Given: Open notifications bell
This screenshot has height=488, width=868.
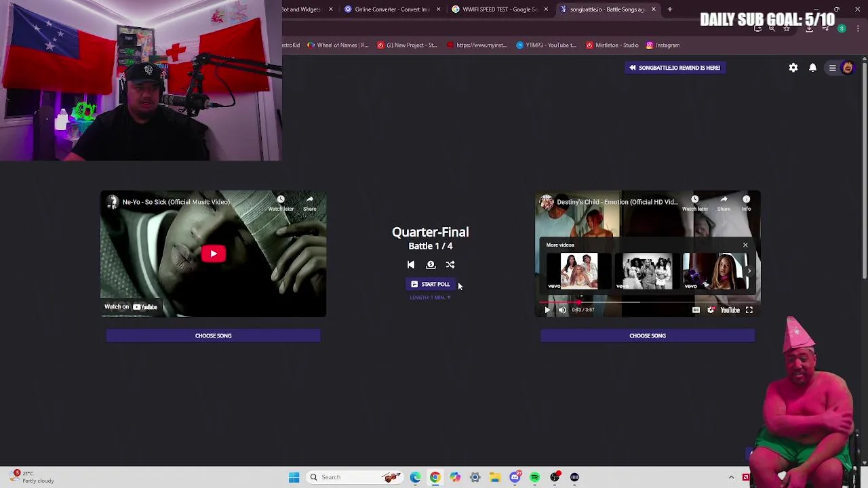Looking at the screenshot, I should pos(812,68).
